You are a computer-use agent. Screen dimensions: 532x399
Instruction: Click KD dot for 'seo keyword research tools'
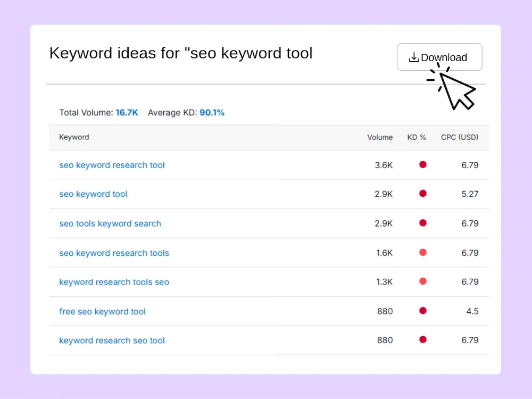coord(423,252)
